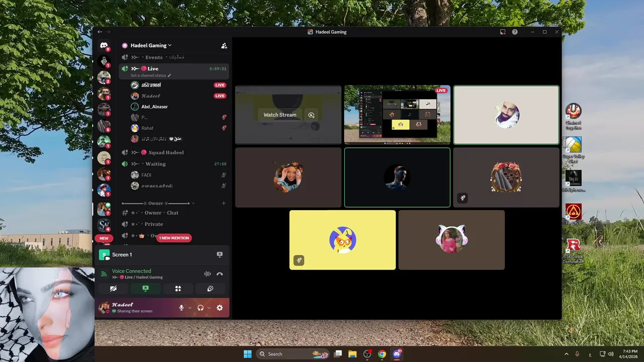Go back with the title bar arrow
Viewport: 644px width, 362px height.
[x=100, y=32]
